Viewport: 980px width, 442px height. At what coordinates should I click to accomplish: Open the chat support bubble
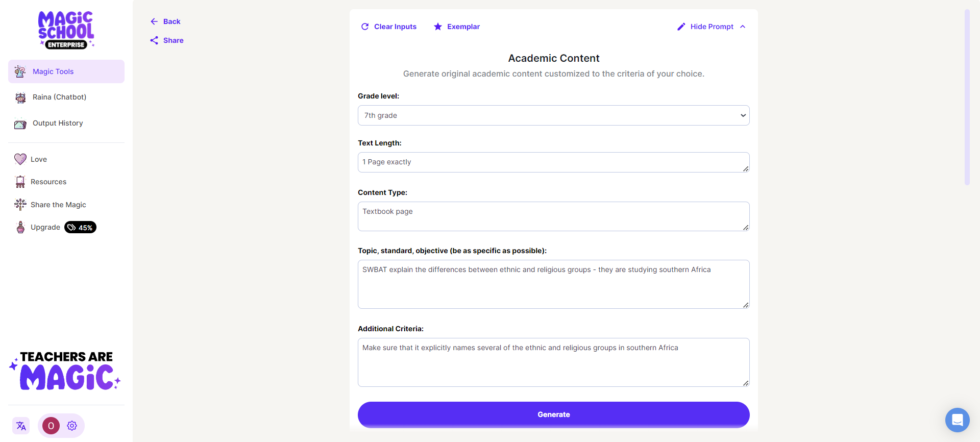957,420
